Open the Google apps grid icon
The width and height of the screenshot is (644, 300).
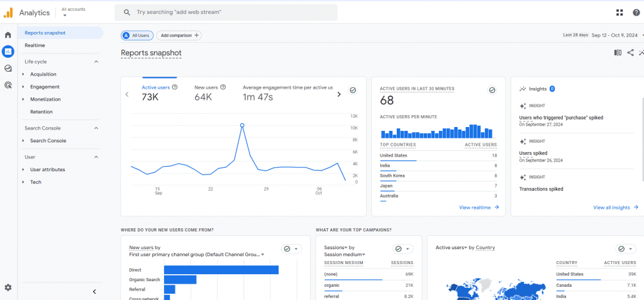click(619, 13)
